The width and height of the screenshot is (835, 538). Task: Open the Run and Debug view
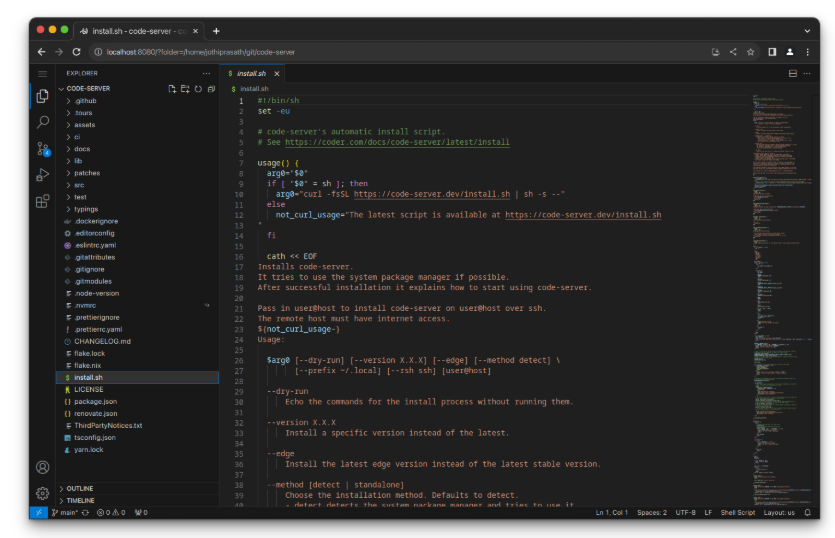42,175
